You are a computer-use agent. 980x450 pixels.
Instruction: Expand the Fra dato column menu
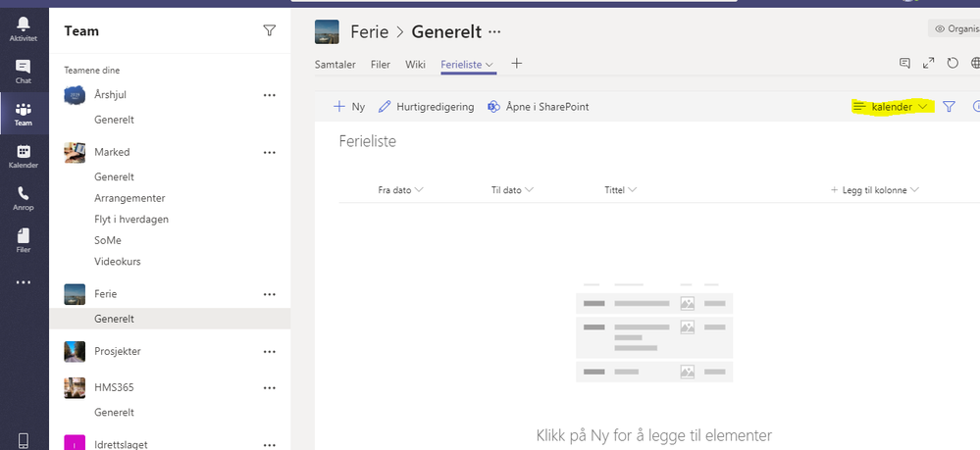400,190
